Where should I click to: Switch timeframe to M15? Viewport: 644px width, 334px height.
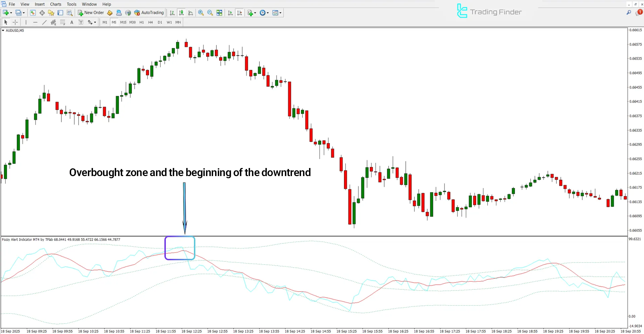click(x=123, y=22)
